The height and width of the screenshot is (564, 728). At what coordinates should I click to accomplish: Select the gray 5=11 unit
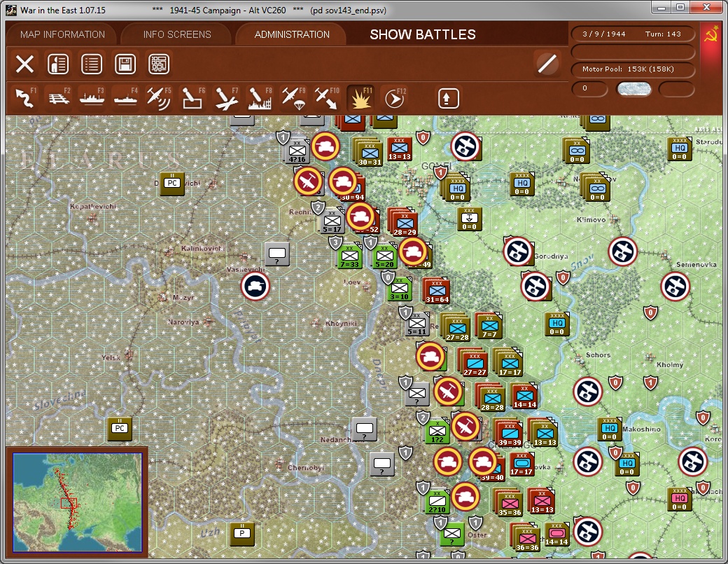click(416, 324)
